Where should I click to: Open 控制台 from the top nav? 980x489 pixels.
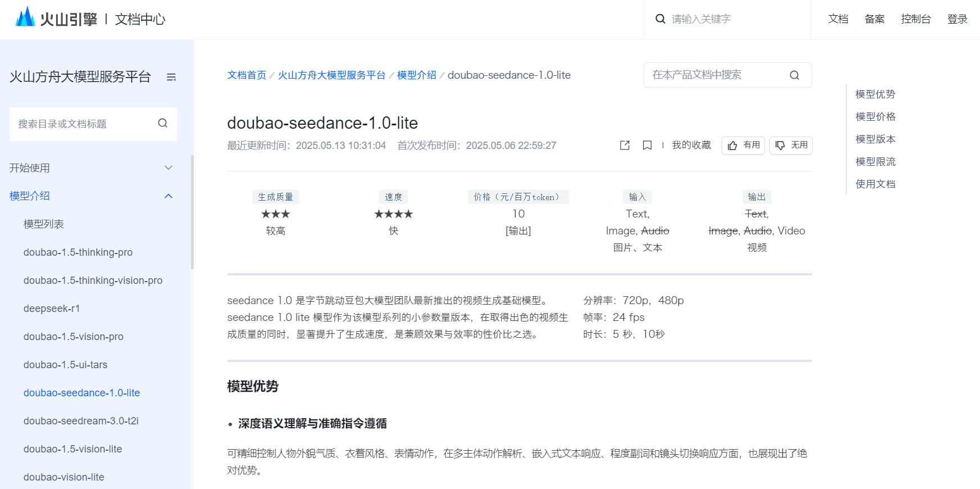coord(916,19)
